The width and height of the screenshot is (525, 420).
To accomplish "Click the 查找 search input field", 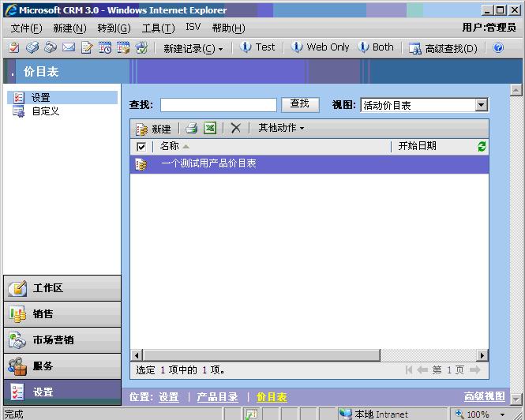I will pos(219,105).
